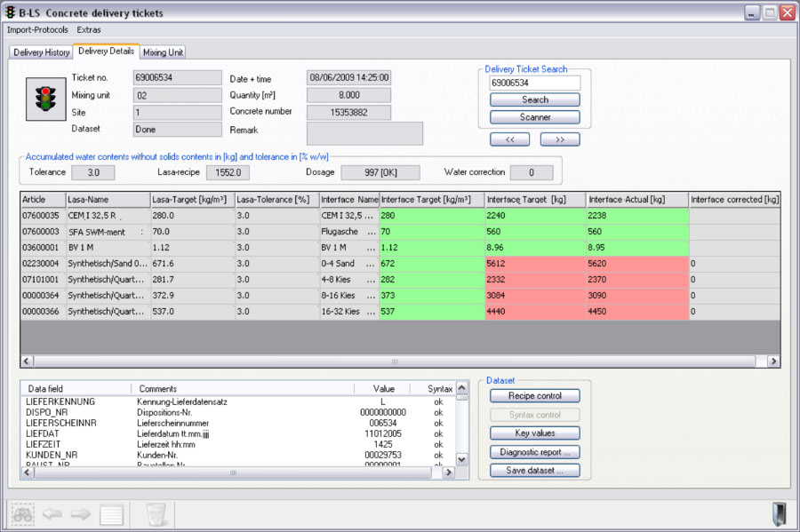800x532 pixels.
Task: Select article cell 07600035
Action: click(44, 216)
